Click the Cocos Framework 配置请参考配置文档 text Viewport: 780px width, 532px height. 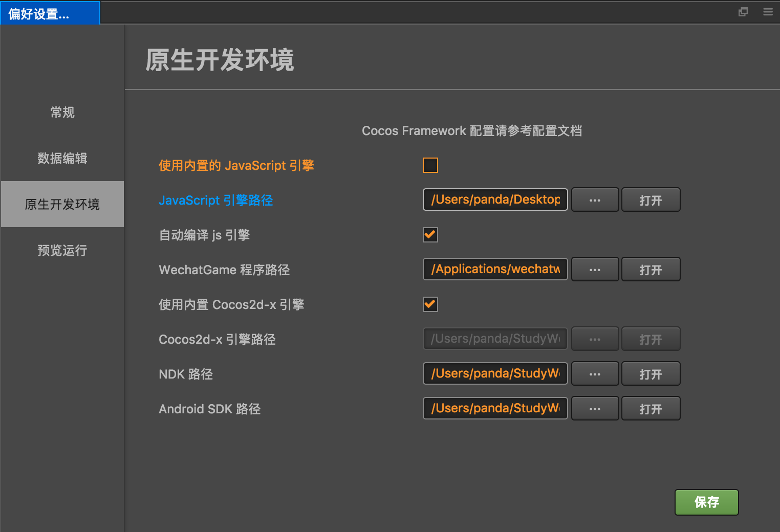(472, 131)
